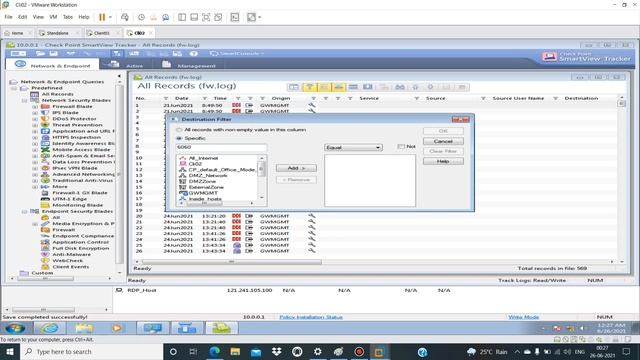Click the 'Policy Installation Status' link

[311, 317]
